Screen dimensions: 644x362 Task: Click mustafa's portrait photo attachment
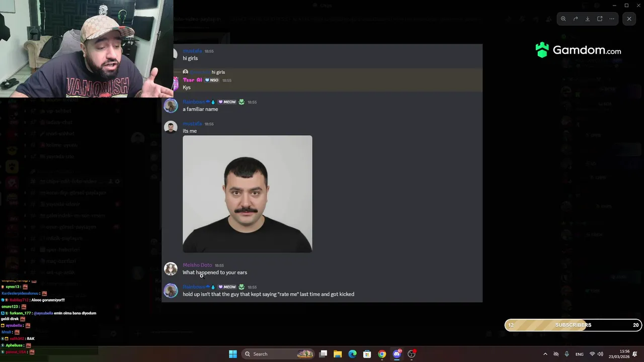(x=247, y=194)
